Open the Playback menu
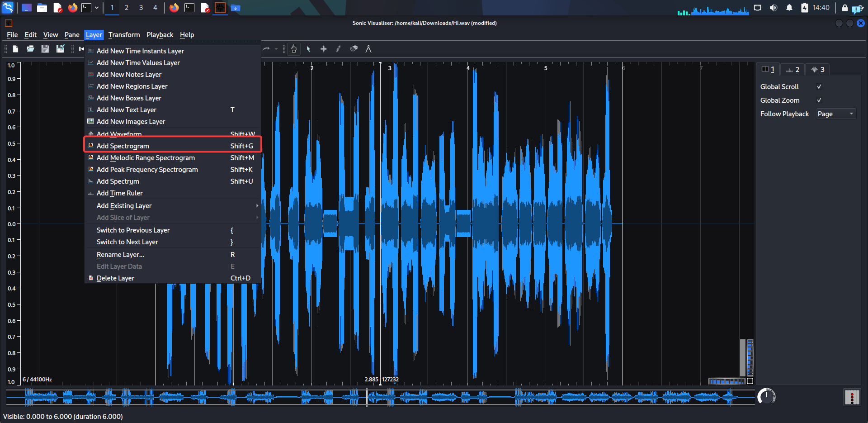This screenshot has height=423, width=868. point(160,35)
